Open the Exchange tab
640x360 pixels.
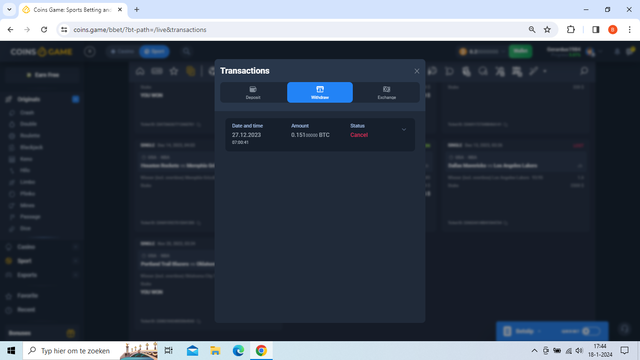[x=386, y=92]
